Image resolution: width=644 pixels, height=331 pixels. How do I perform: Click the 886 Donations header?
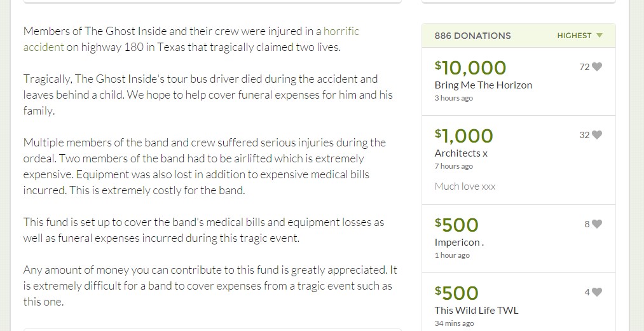click(x=473, y=36)
